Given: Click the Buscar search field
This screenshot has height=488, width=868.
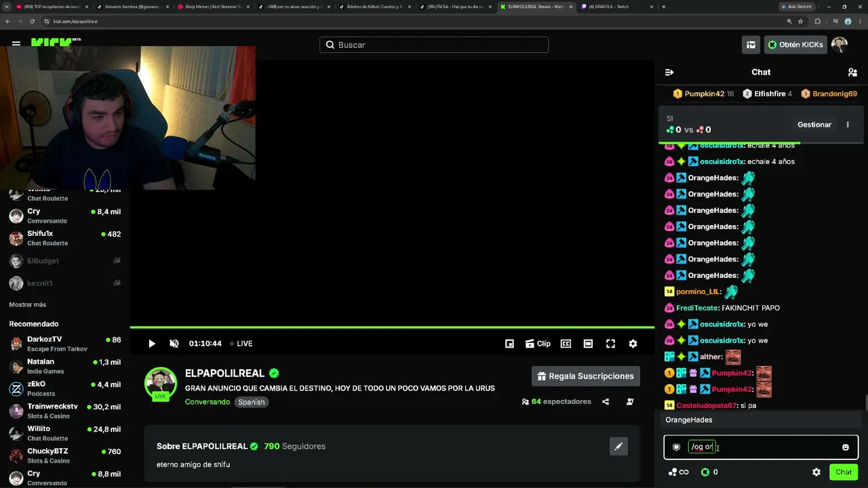Looking at the screenshot, I should [434, 45].
